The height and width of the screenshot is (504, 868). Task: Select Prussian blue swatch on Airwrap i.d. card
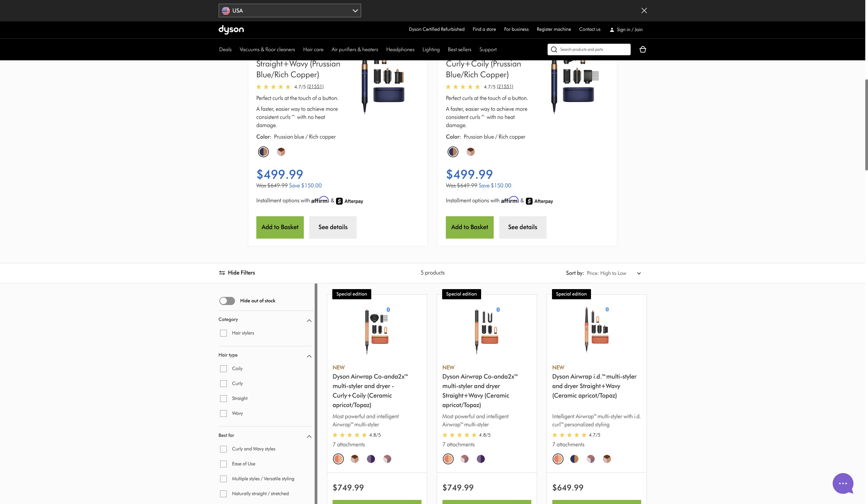pos(574,459)
